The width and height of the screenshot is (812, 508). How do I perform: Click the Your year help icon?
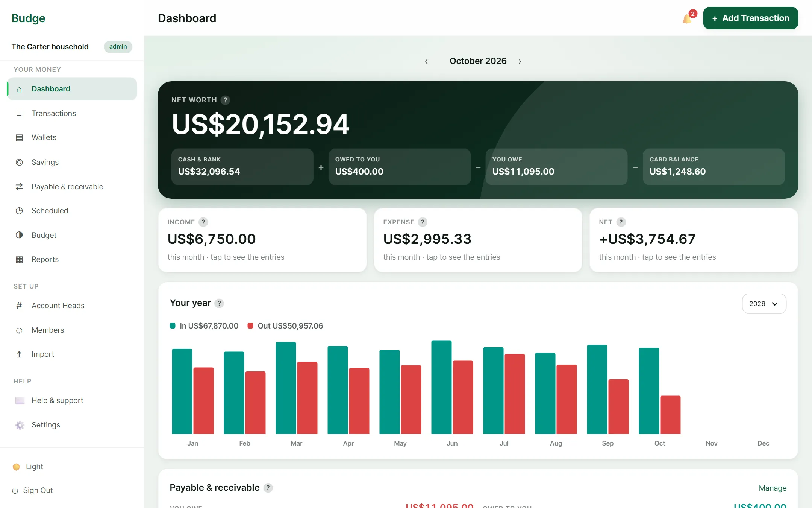219,303
